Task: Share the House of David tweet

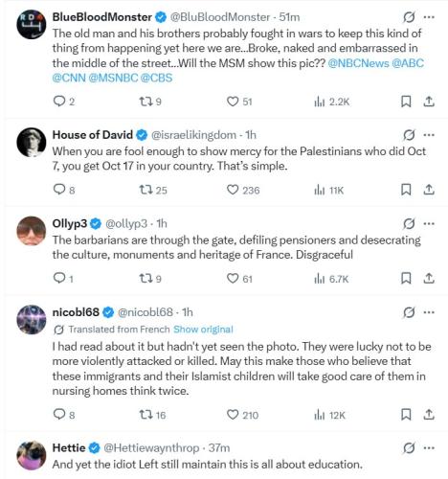Action: pos(429,190)
